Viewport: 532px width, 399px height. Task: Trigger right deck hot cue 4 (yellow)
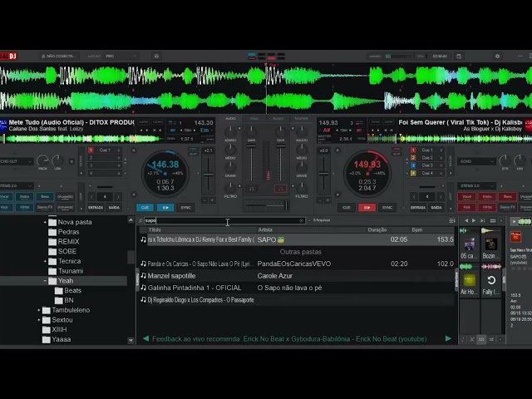[x=413, y=174]
